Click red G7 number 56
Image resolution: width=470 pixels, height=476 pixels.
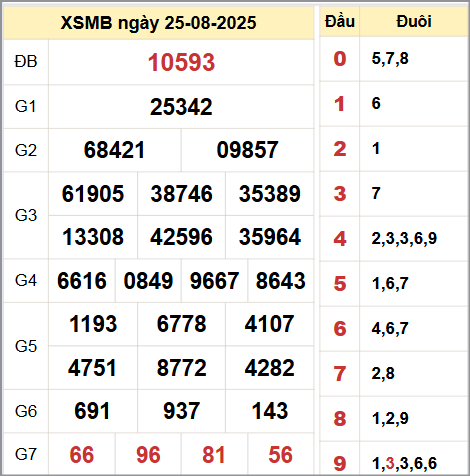tap(281, 455)
